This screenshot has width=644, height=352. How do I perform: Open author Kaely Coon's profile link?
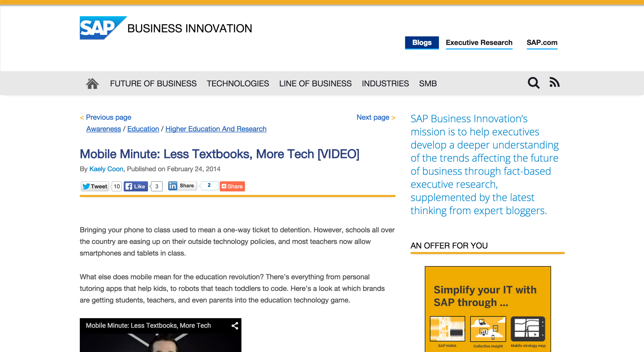pos(106,169)
